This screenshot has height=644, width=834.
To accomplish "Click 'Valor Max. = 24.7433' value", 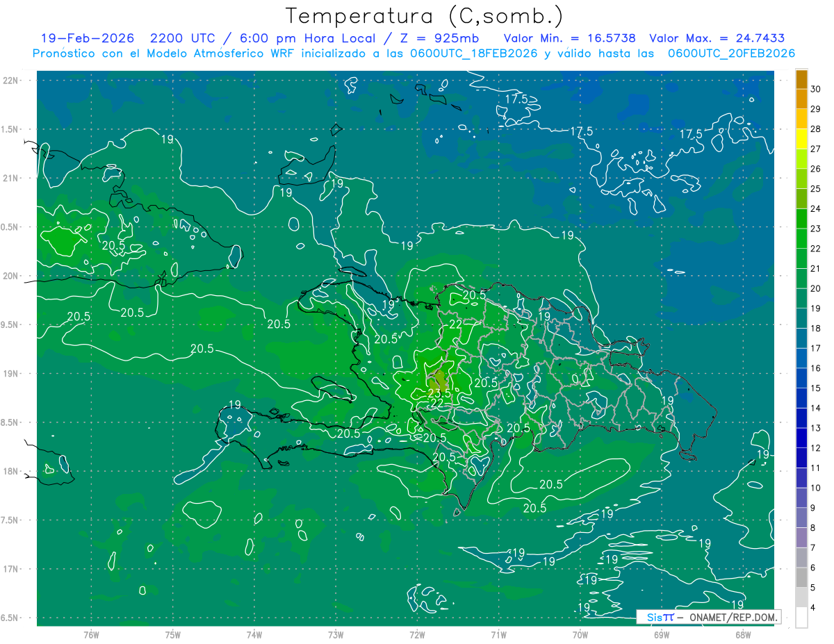I will [717, 38].
